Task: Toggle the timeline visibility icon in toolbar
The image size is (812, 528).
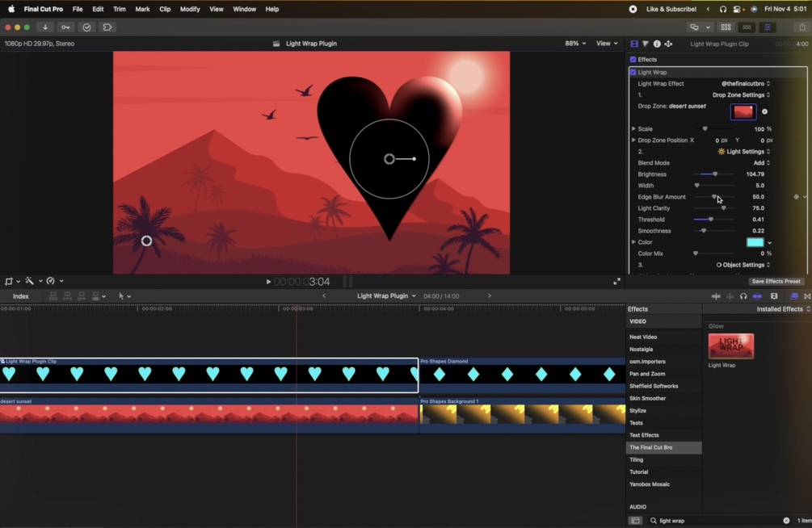Action: 747,27
